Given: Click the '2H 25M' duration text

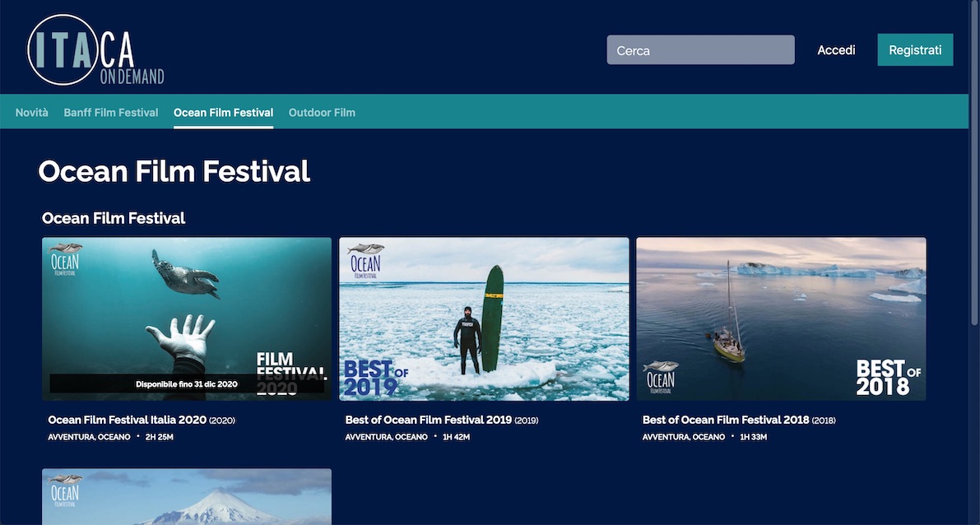Looking at the screenshot, I should 160,438.
